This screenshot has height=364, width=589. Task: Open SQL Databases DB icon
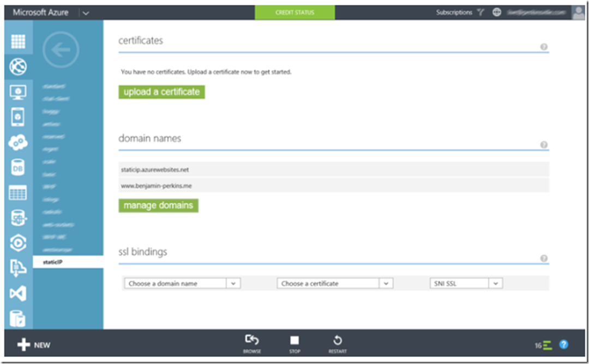coord(18,168)
